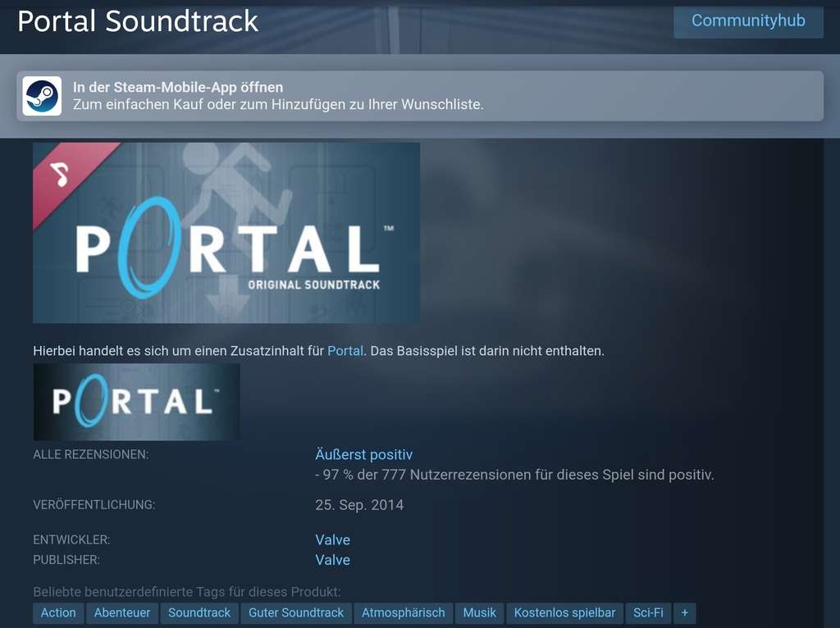Open the Communityhub button
Viewport: 840px width, 628px height.
point(748,20)
